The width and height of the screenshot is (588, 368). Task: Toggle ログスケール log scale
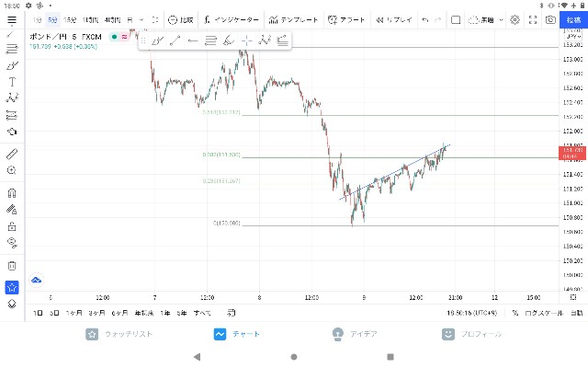click(x=544, y=313)
